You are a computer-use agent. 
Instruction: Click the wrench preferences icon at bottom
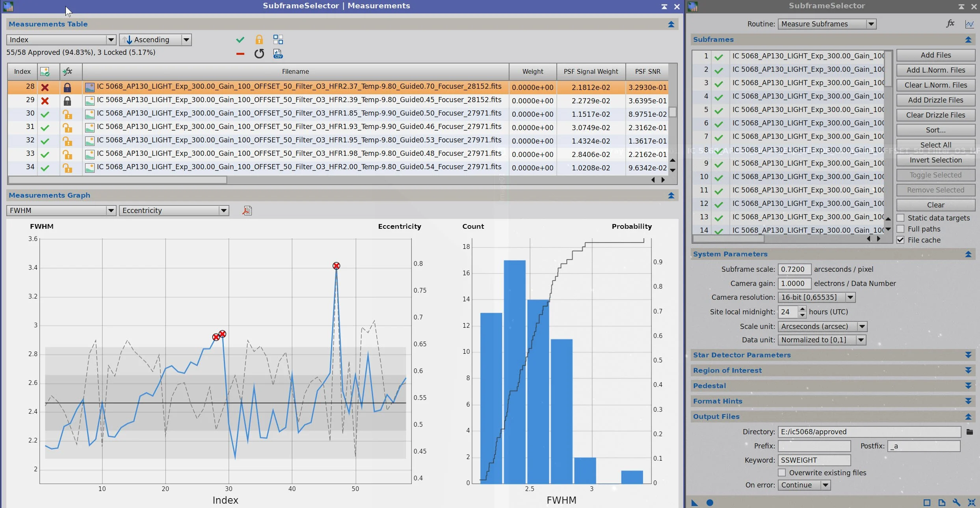pos(956,502)
